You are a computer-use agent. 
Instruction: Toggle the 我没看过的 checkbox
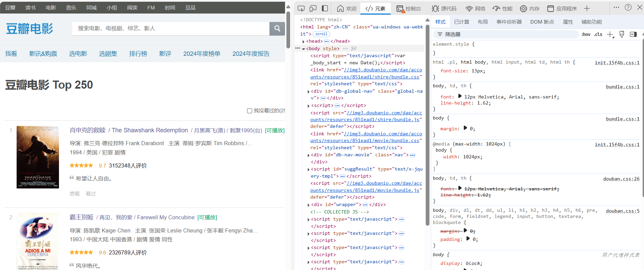pos(249,111)
